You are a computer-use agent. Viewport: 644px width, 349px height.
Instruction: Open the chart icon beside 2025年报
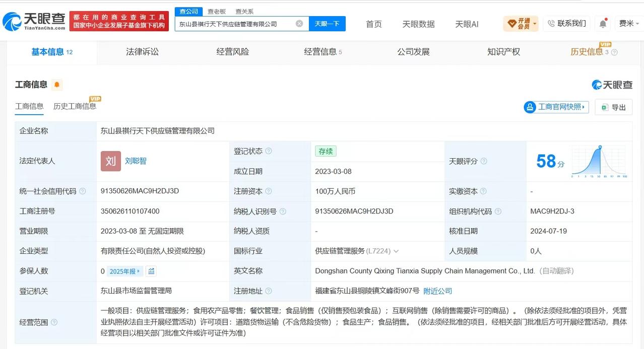pos(151,271)
